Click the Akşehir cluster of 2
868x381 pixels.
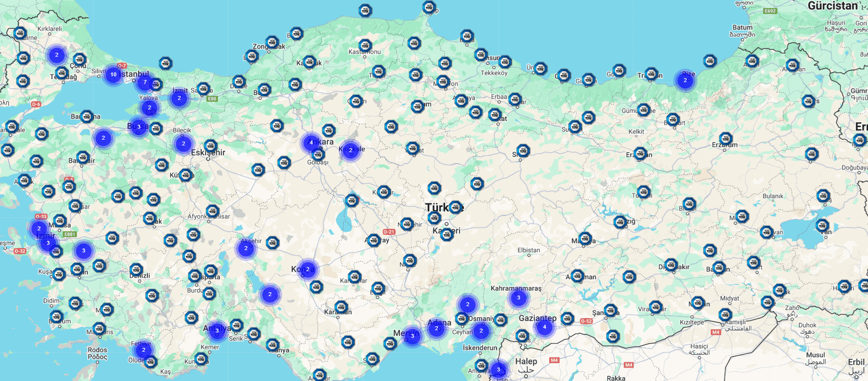pyautogui.click(x=246, y=248)
